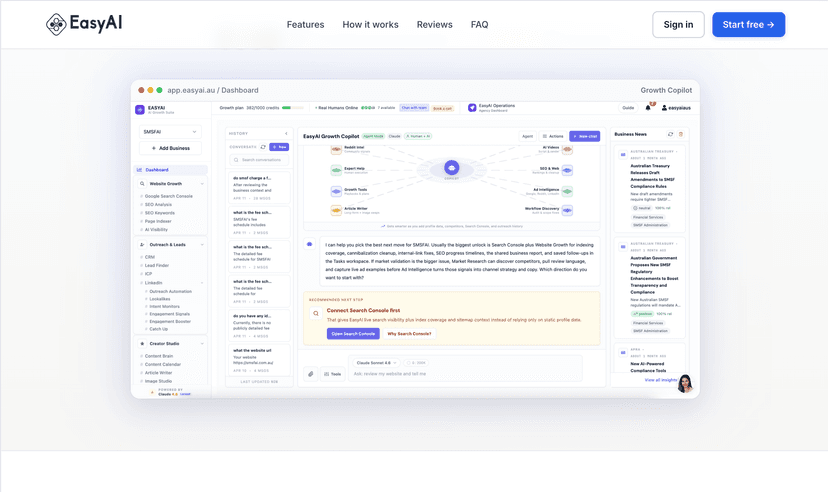Click the EASYAI app logo in the sidebar
The image size is (828, 492).
(x=140, y=109)
